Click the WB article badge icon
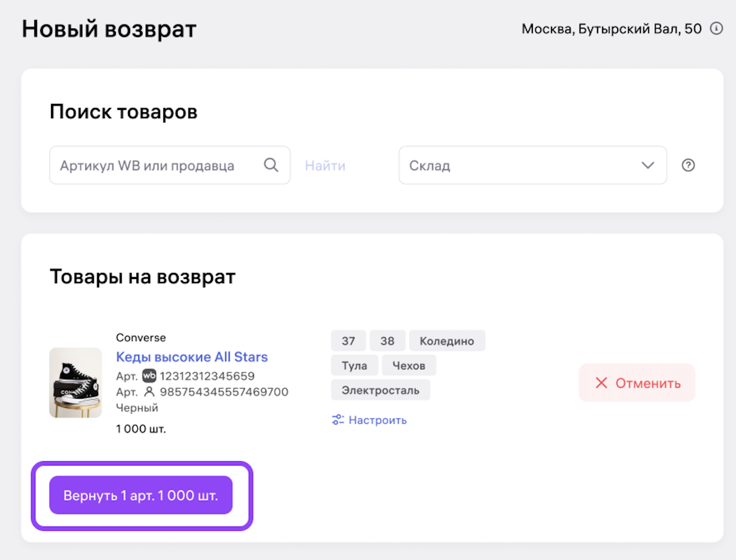736x560 pixels. [149, 376]
